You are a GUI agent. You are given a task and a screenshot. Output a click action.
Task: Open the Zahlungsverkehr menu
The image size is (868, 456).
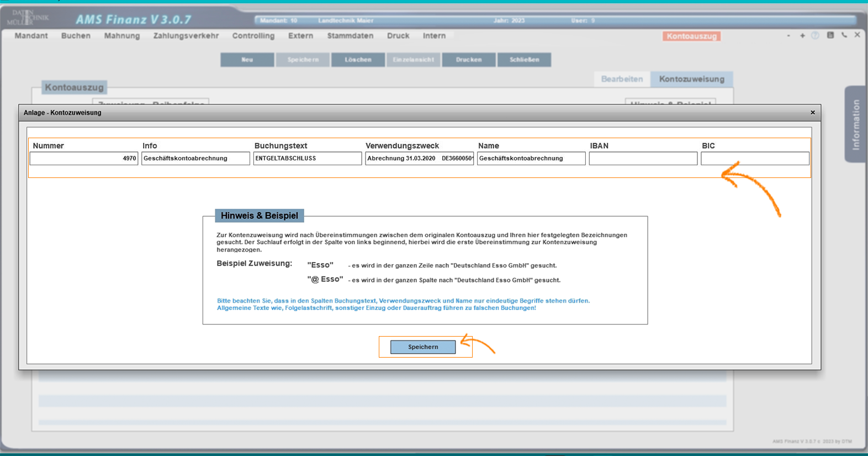click(x=186, y=36)
